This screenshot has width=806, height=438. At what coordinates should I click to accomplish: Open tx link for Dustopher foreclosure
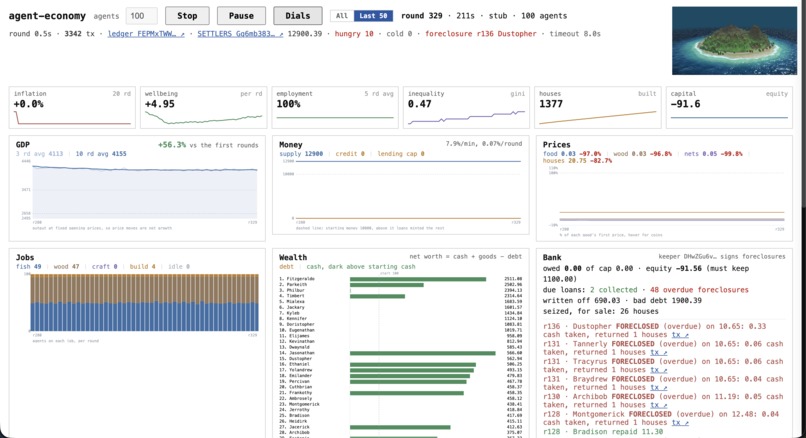(x=680, y=335)
